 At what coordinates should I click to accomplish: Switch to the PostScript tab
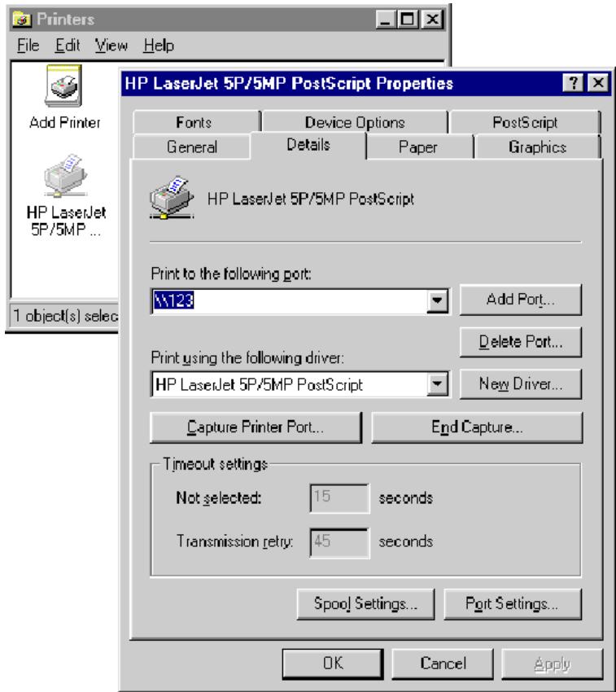pos(525,122)
